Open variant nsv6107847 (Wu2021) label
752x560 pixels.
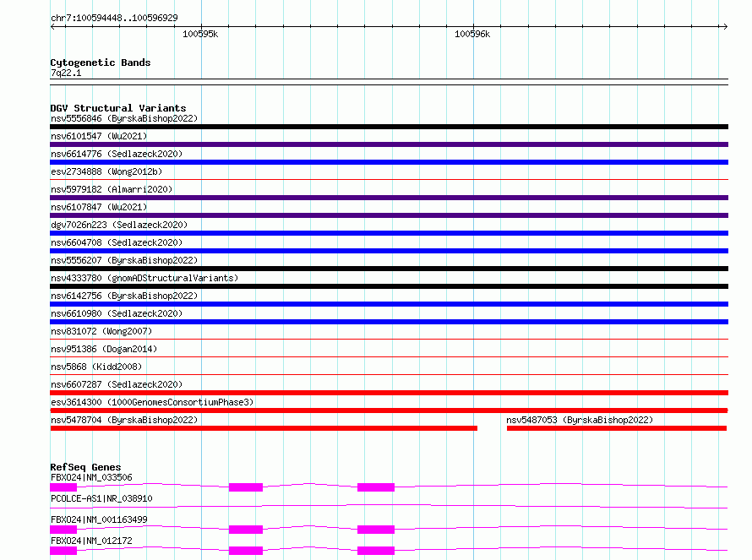[99, 207]
